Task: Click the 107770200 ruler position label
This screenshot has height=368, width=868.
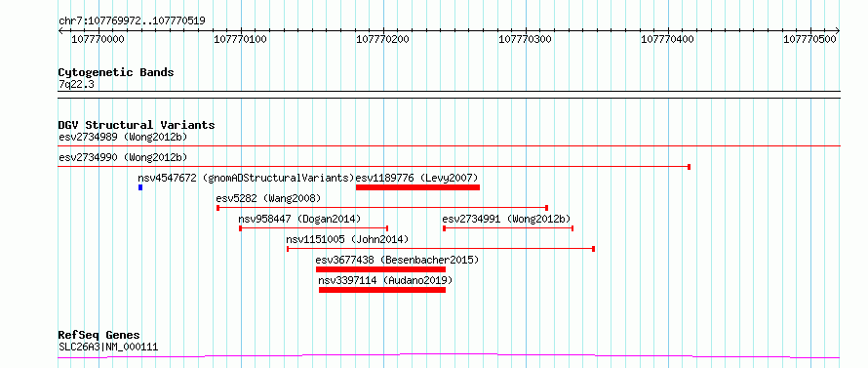Action: 383,39
